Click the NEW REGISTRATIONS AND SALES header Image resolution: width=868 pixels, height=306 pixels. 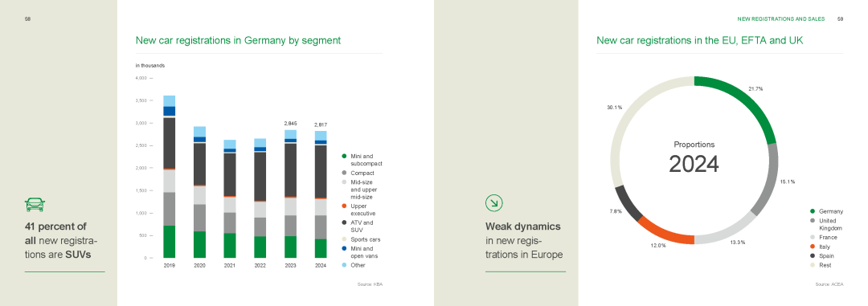pos(781,18)
